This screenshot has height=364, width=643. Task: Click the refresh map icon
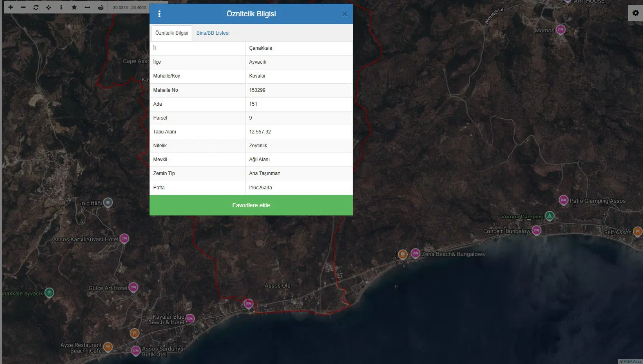(36, 7)
